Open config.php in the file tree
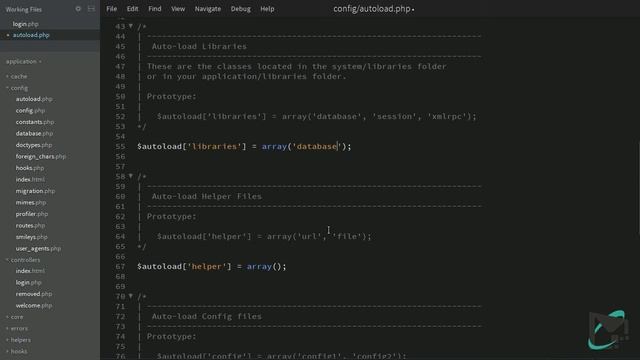 point(30,110)
